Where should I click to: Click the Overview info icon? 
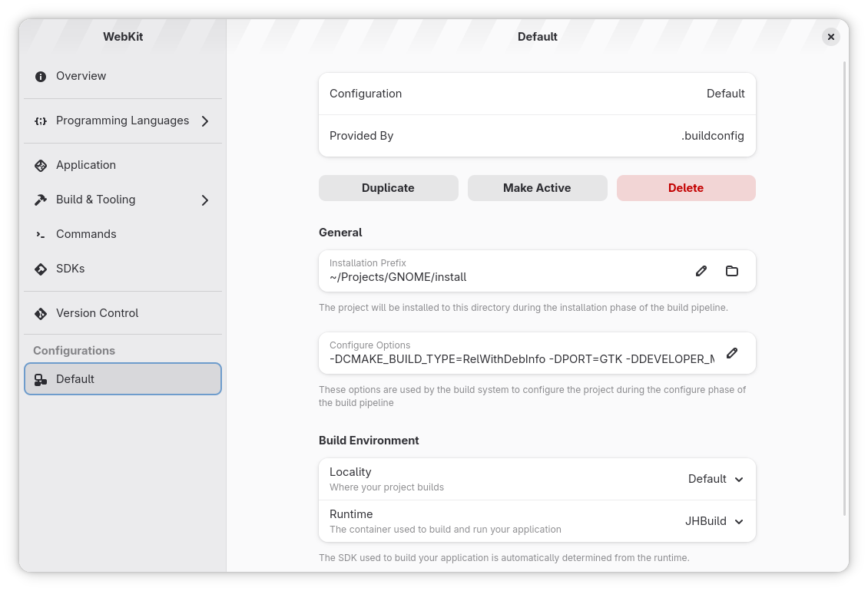tap(41, 76)
